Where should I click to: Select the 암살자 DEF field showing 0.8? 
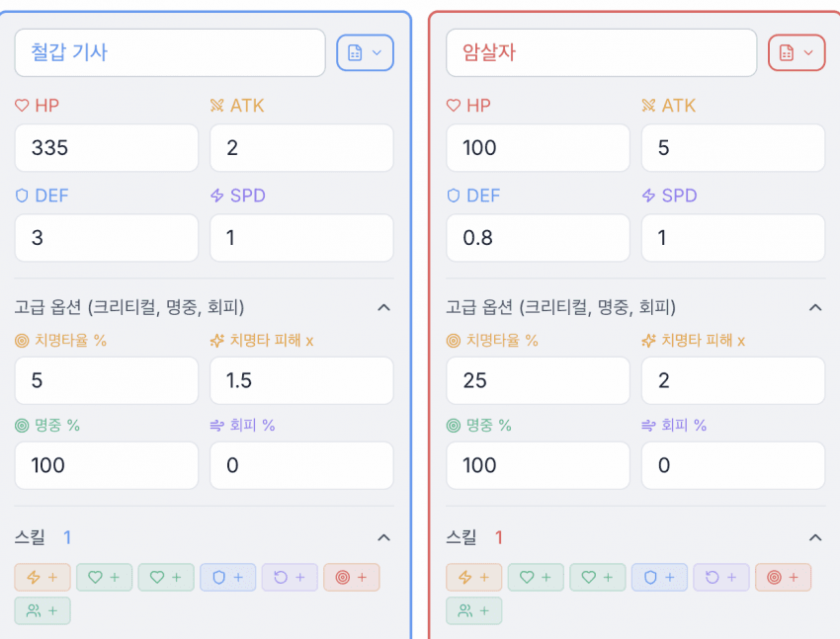(538, 238)
